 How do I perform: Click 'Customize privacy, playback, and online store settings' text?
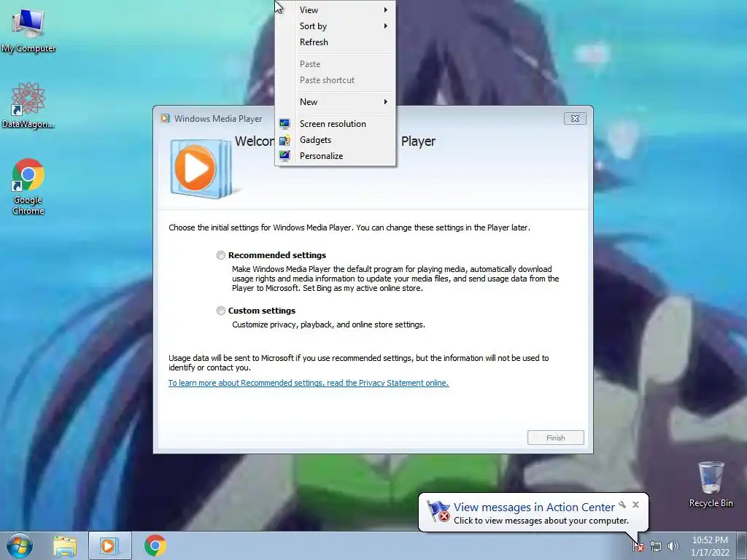pyautogui.click(x=329, y=324)
